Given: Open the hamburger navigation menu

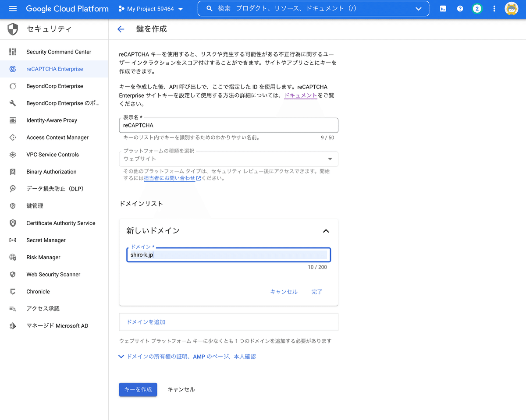Looking at the screenshot, I should [12, 9].
